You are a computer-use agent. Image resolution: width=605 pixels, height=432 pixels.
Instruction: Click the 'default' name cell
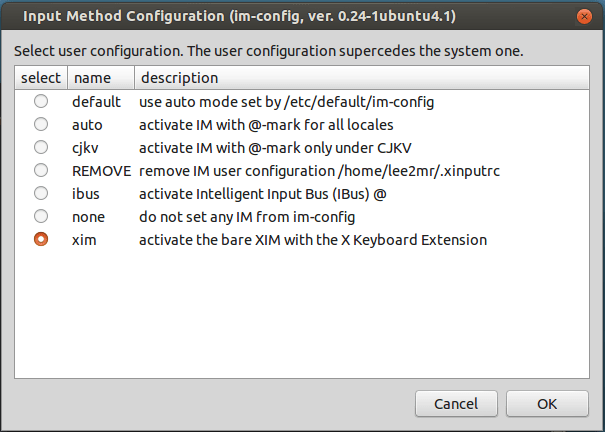(x=96, y=101)
